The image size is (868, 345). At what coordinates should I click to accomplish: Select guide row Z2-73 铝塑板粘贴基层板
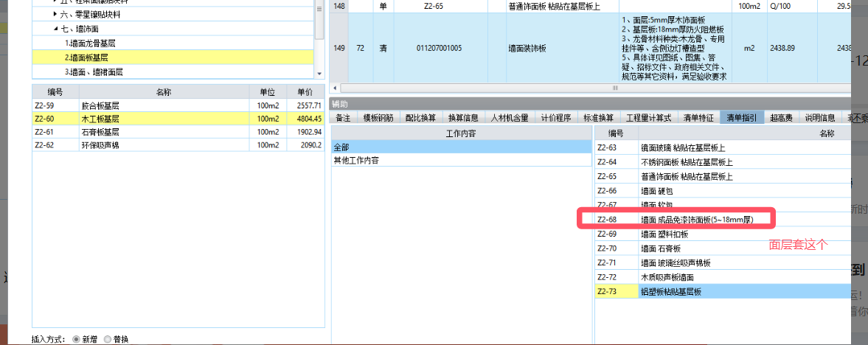point(723,291)
